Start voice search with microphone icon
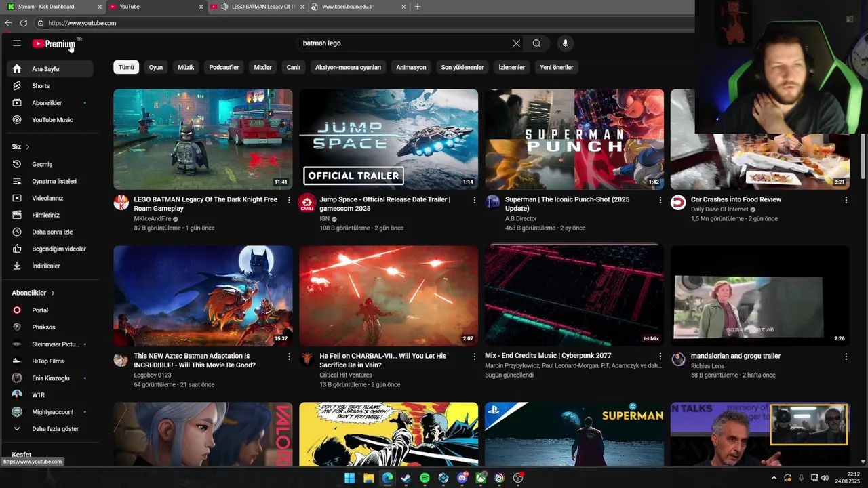 (565, 43)
